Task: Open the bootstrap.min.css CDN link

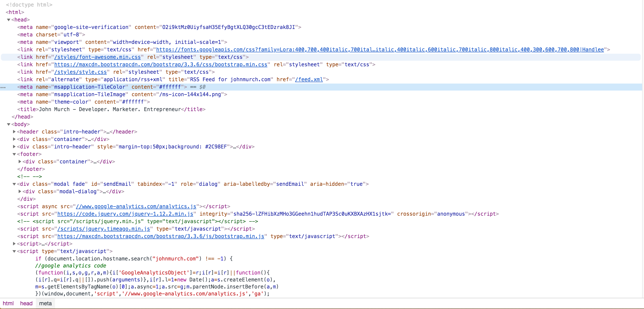Action: coord(161,65)
